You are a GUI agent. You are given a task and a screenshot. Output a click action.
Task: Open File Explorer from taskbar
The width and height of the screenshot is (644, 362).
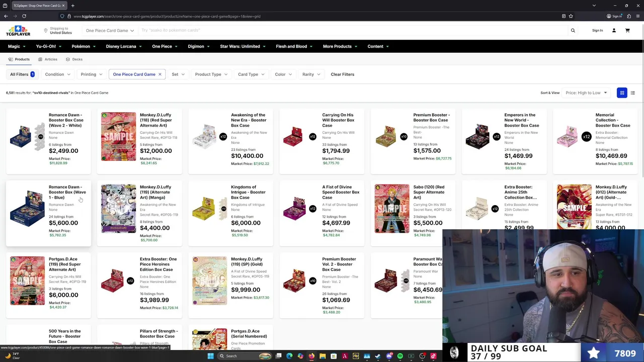click(323, 356)
